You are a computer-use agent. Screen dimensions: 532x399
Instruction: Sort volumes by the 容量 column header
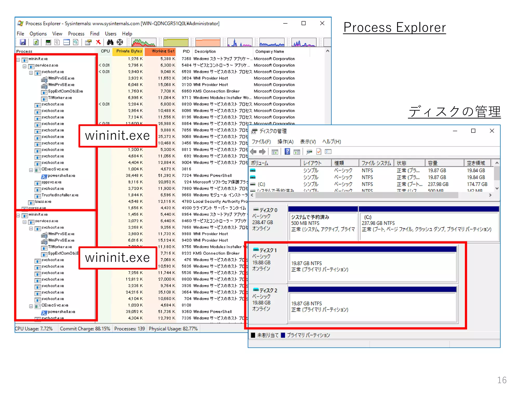point(444,163)
